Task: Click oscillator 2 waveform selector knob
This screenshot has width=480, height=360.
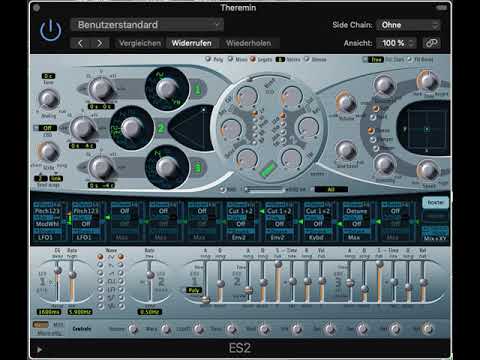Action: click(131, 128)
